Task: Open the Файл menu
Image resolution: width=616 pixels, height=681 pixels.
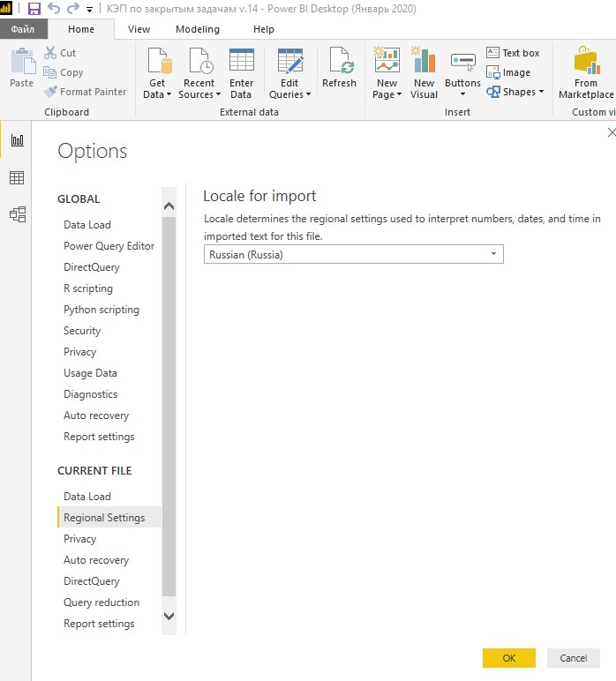Action: click(x=23, y=29)
